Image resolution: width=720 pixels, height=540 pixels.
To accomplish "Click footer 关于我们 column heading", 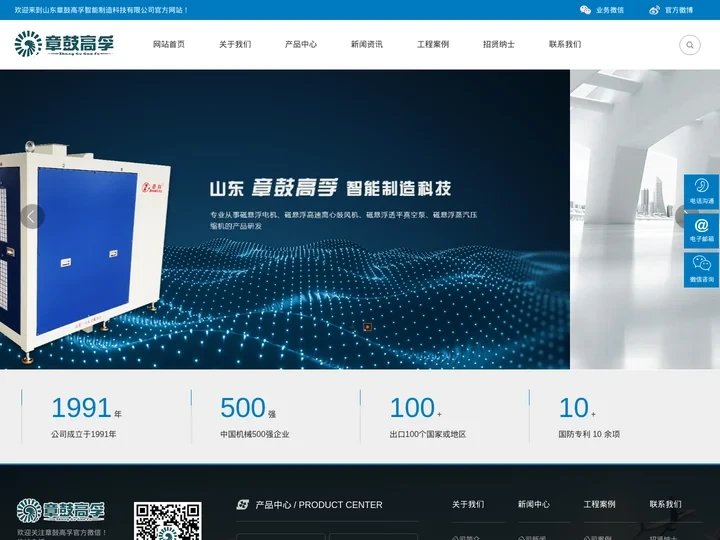I will (468, 505).
